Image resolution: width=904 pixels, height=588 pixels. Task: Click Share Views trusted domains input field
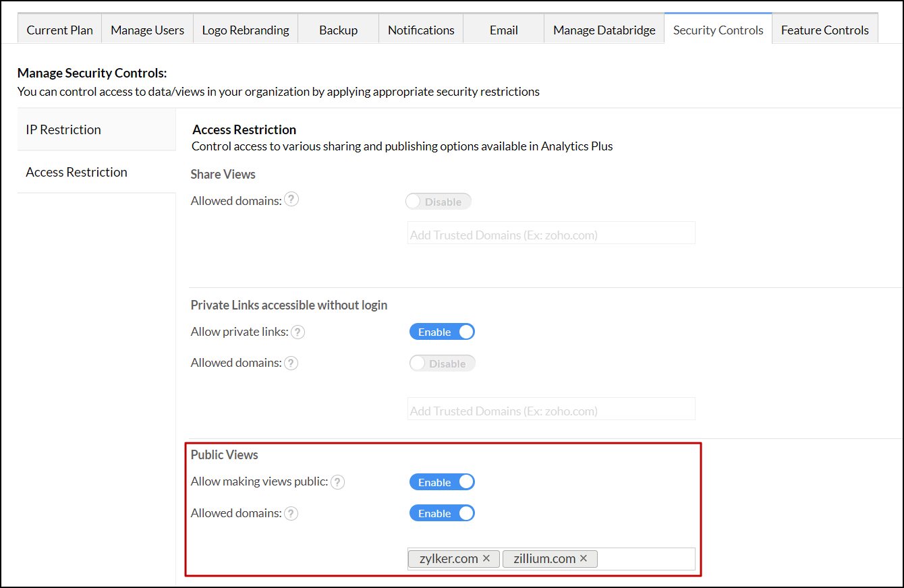550,235
